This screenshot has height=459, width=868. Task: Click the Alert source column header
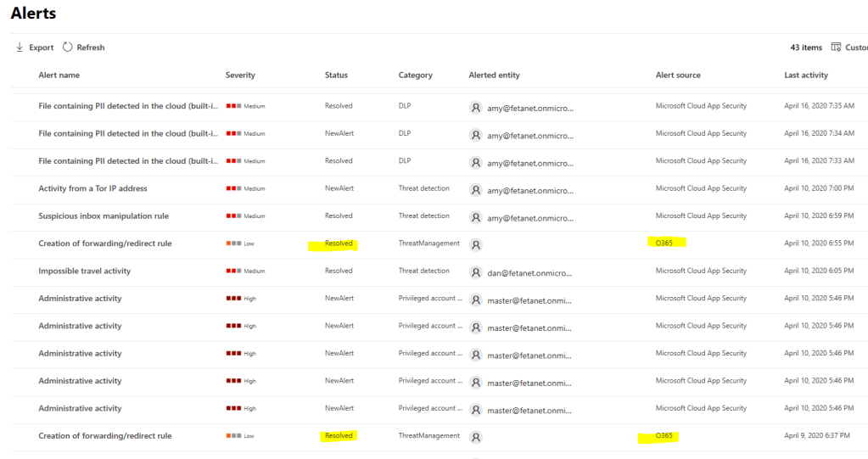click(x=678, y=76)
